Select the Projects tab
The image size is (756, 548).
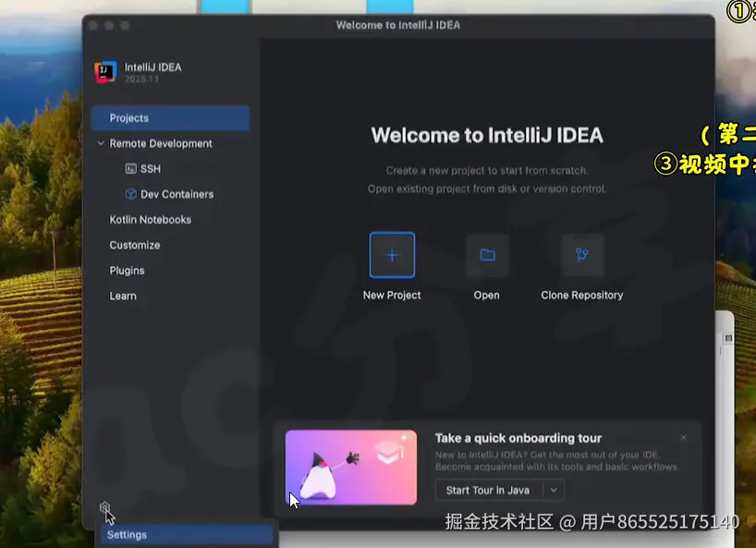pos(171,118)
